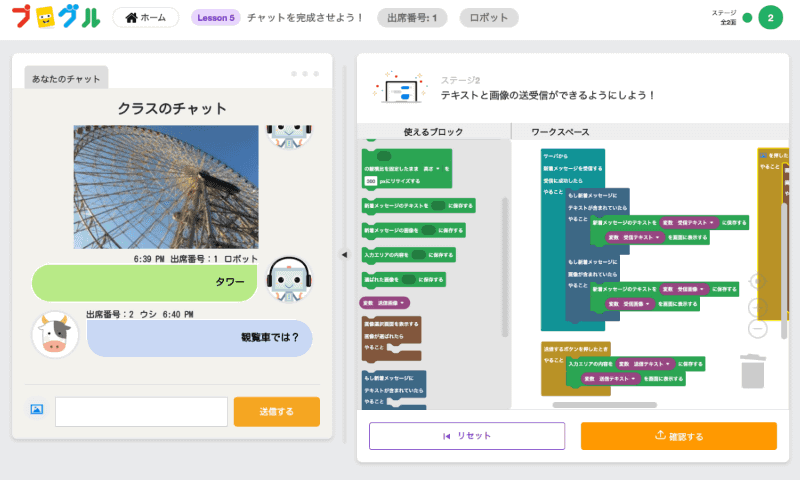
Task: Click the ロボット name pill
Action: coord(489,18)
